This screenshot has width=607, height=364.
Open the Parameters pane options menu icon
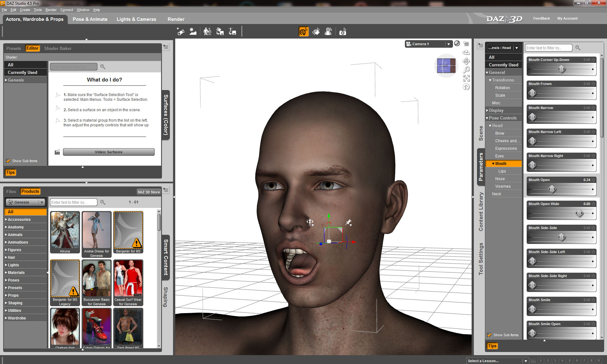(x=481, y=45)
